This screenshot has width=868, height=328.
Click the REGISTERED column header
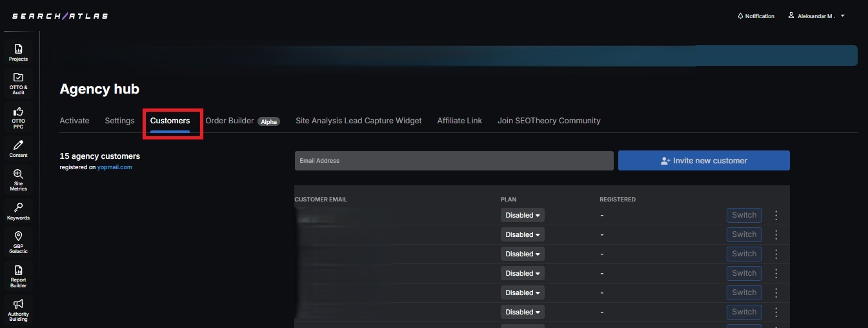click(x=618, y=200)
